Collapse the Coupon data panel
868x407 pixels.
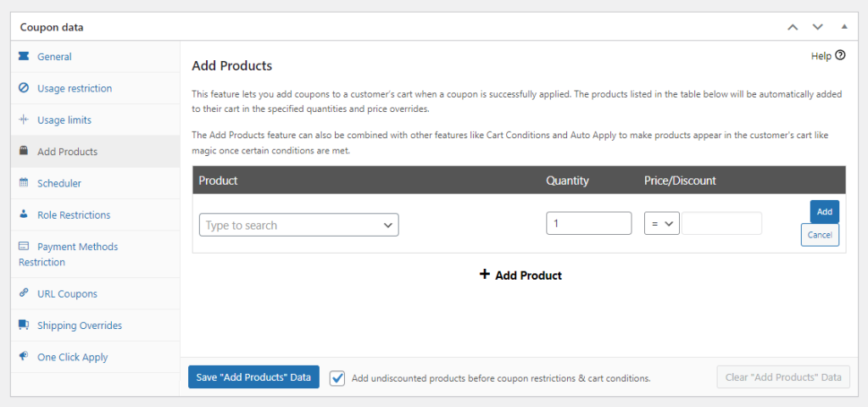click(843, 27)
